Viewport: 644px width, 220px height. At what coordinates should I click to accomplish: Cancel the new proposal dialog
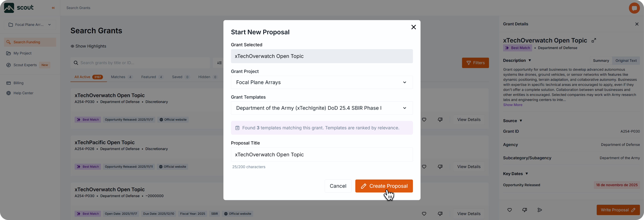pyautogui.click(x=338, y=186)
